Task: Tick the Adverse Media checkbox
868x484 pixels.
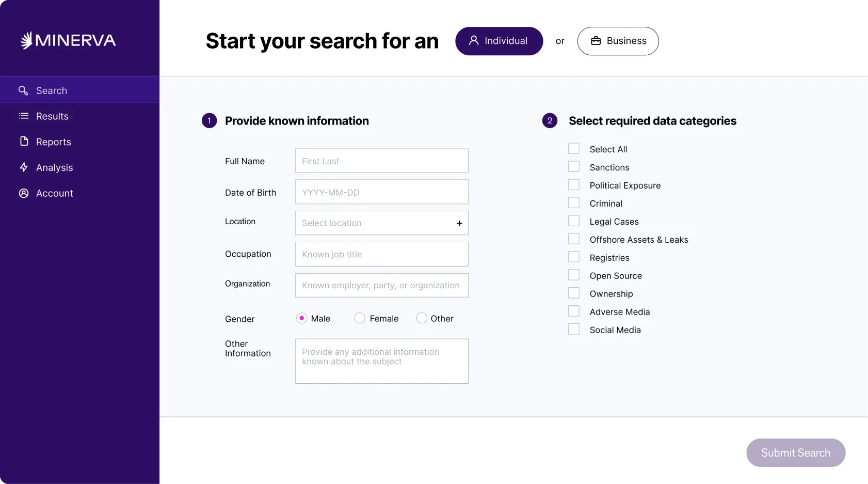Action: [x=574, y=311]
